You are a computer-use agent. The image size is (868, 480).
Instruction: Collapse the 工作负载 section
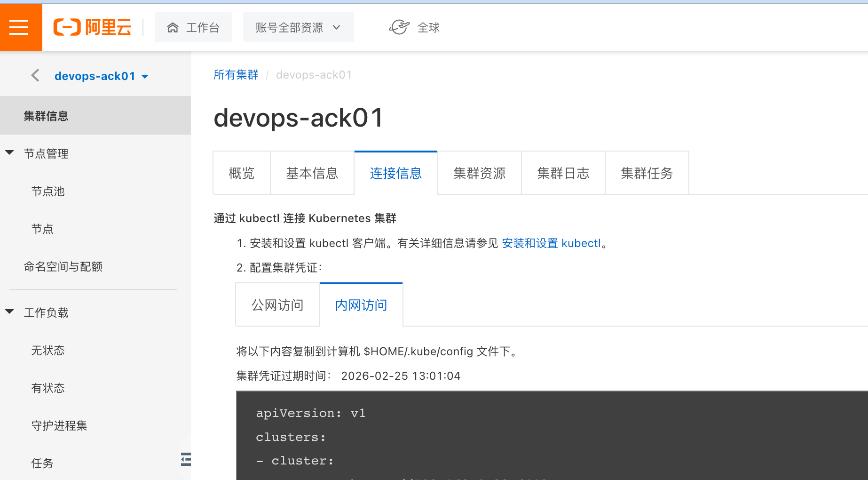9,311
